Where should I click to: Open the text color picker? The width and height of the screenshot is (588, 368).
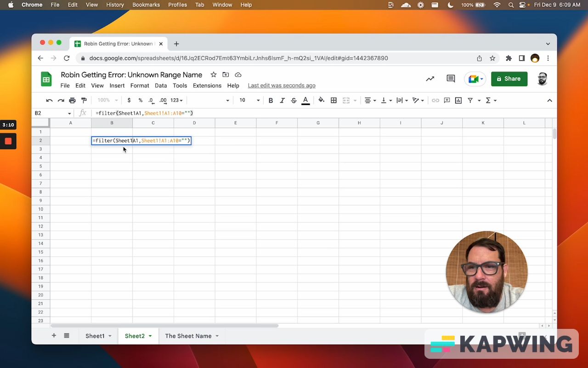[x=305, y=100]
